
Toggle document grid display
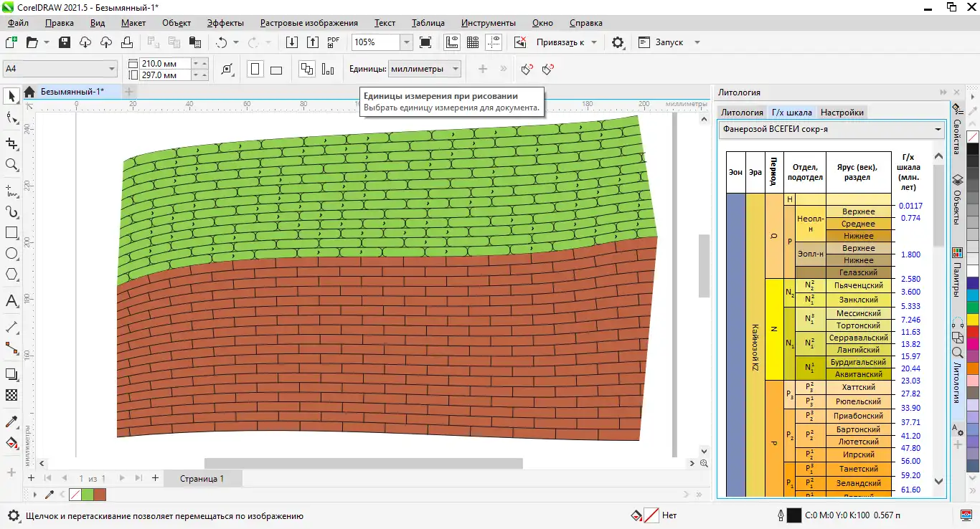click(x=473, y=42)
